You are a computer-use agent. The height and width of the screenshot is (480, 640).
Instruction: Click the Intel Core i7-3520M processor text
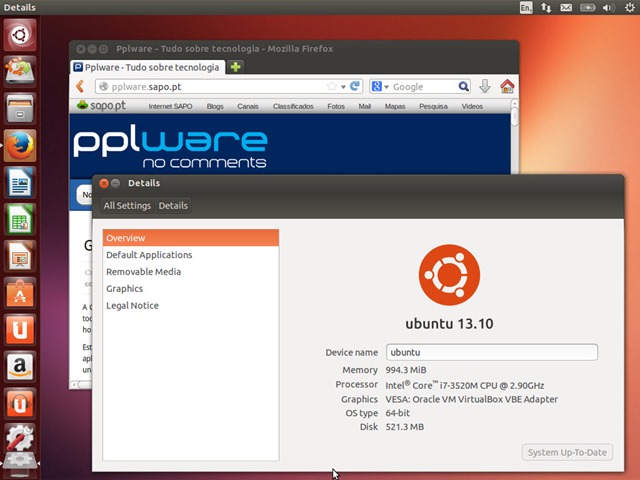pyautogui.click(x=464, y=385)
